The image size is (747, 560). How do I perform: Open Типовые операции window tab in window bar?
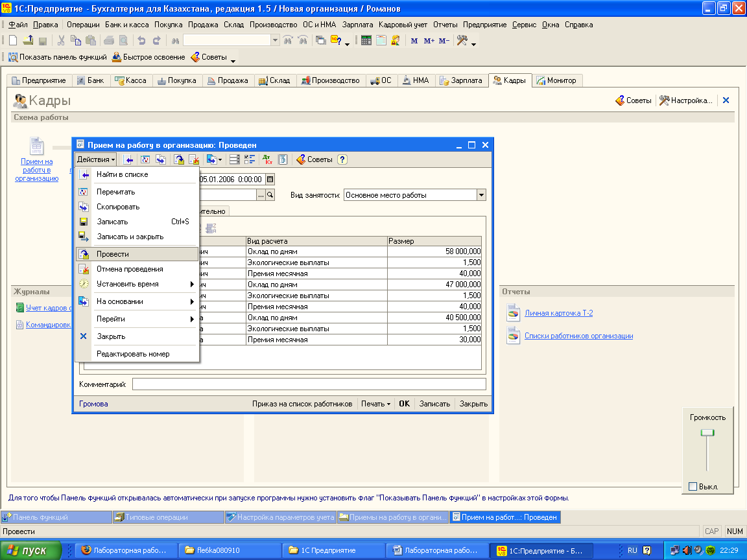(x=168, y=517)
